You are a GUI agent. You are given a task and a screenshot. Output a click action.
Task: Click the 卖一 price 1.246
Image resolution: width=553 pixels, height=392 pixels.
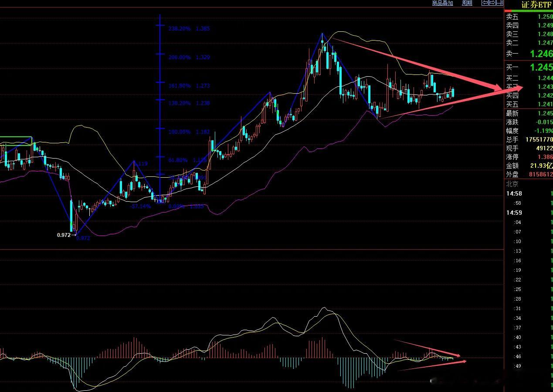541,54
